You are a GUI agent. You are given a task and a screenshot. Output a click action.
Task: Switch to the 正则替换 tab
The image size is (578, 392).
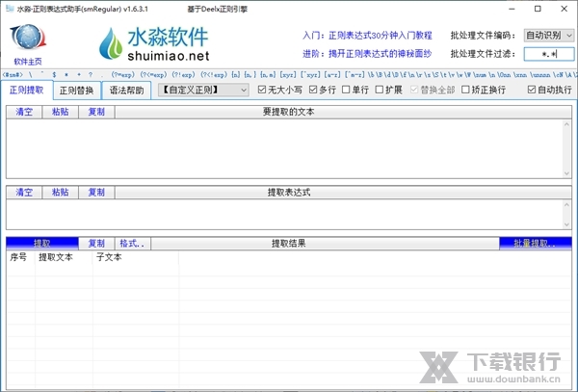(77, 91)
